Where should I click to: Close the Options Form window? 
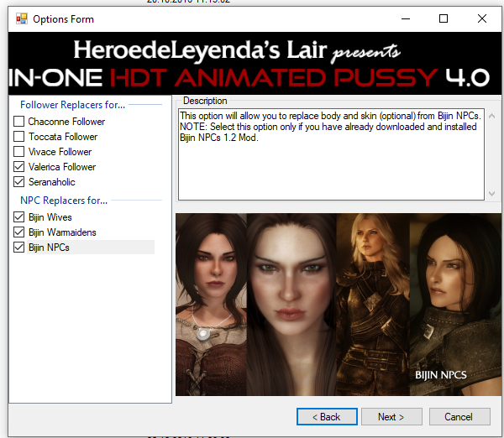pyautogui.click(x=482, y=19)
